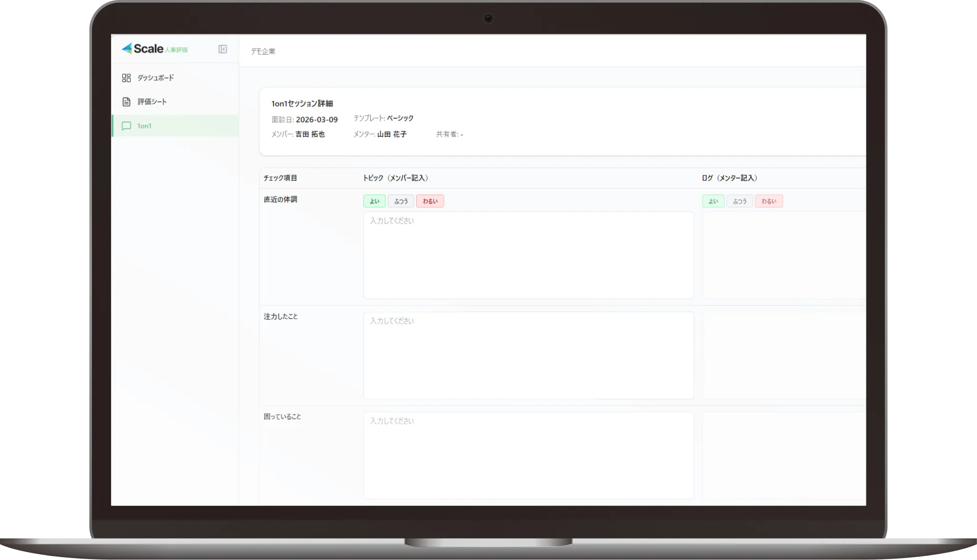Select わるい in the topic column

click(430, 201)
